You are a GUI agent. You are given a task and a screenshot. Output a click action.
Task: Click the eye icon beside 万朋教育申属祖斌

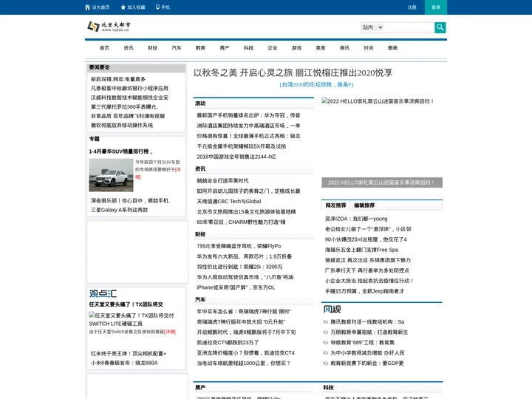click(x=325, y=332)
